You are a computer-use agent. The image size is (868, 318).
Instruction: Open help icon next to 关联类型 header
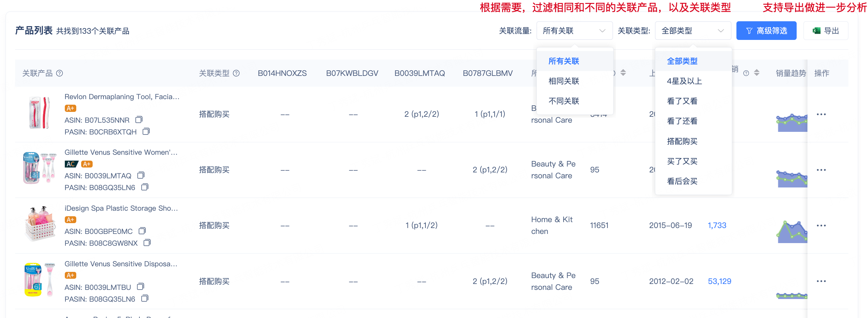tap(237, 73)
